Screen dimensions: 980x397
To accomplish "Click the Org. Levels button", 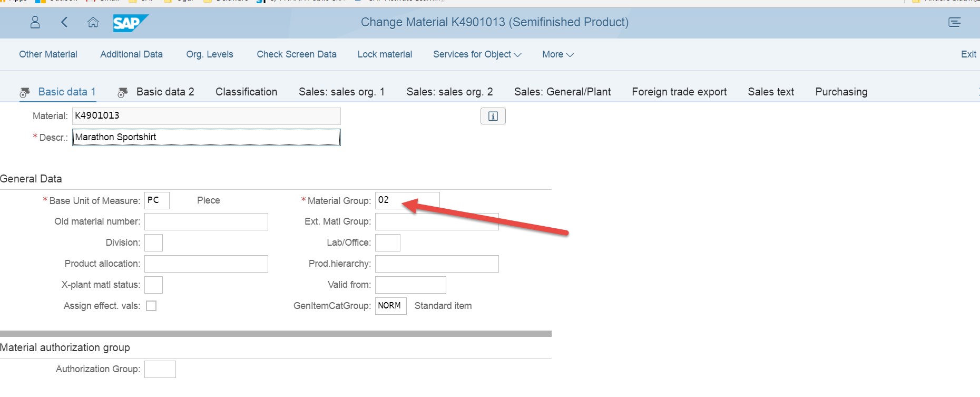I will (x=210, y=54).
